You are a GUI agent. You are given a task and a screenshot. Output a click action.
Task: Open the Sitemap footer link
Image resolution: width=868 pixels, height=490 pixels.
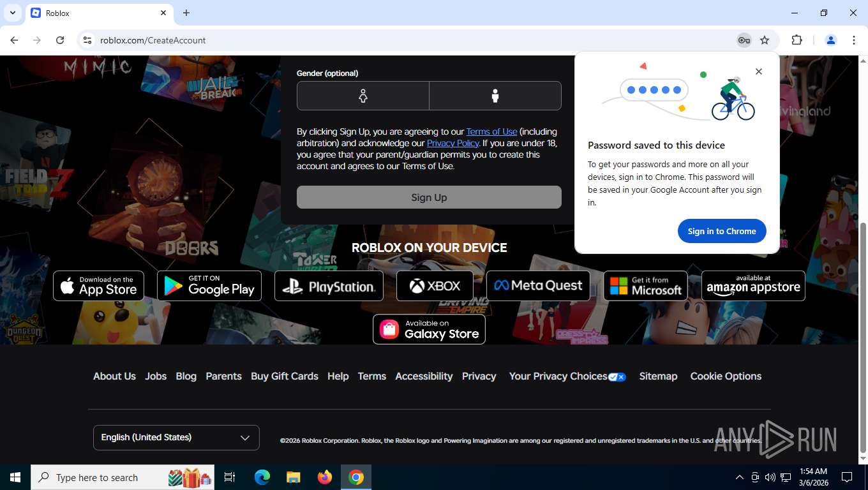(x=658, y=376)
